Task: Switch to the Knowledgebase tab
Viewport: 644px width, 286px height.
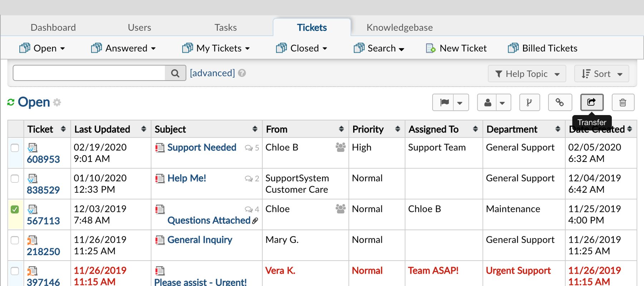Action: coord(400,28)
